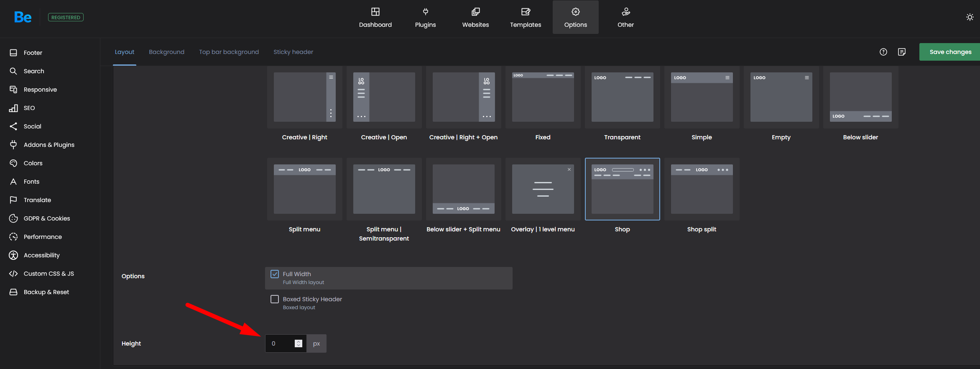Select the Empty header layout

click(781, 97)
